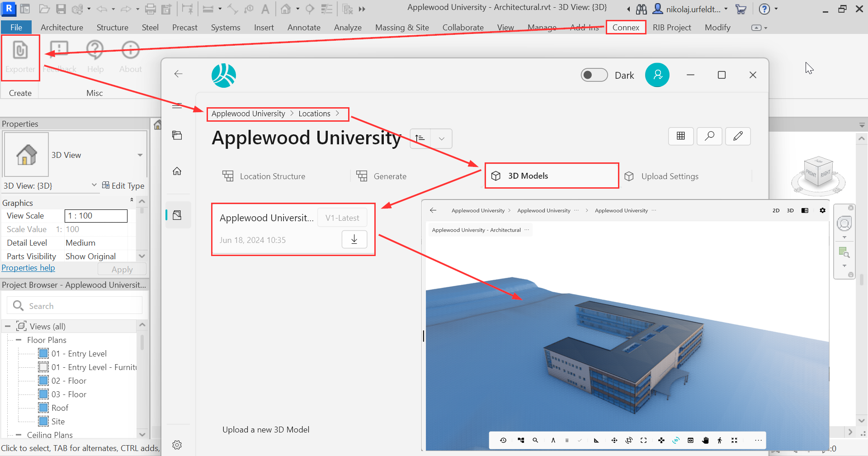Viewport: 868px width, 456px height.
Task: Switch the viewer to 2D mode
Action: pos(776,210)
